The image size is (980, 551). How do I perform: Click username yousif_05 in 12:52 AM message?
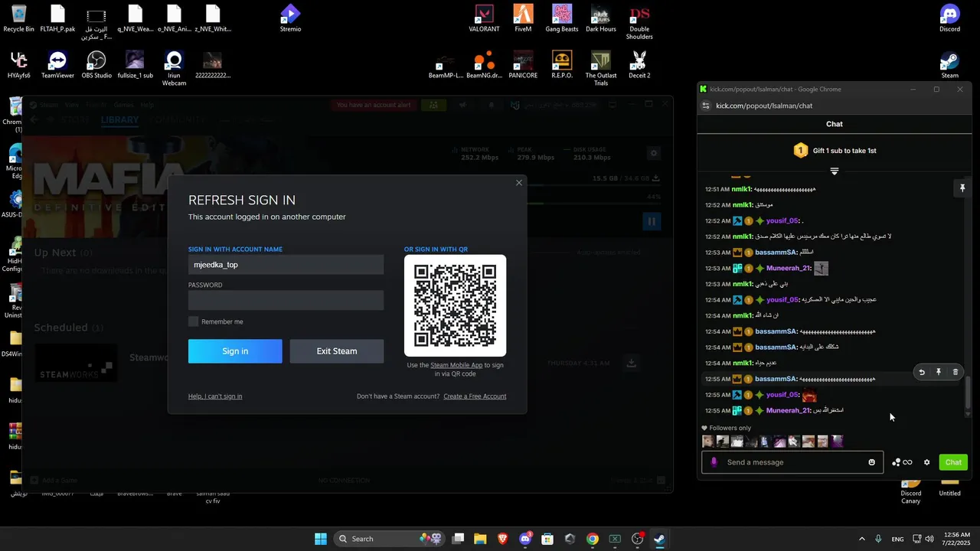pyautogui.click(x=782, y=221)
